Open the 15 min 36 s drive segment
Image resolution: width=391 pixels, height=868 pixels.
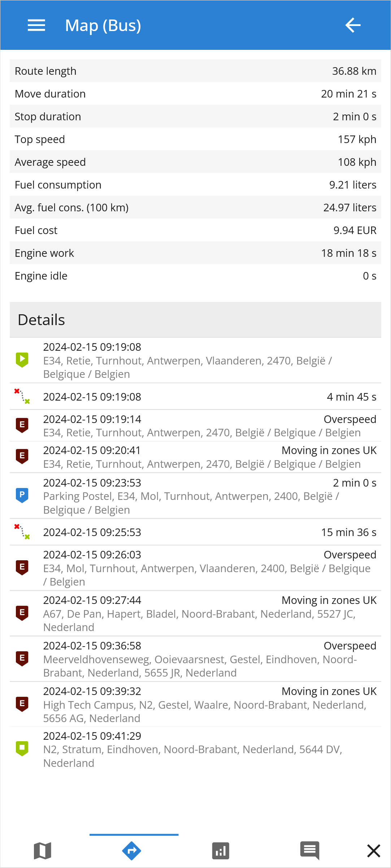coord(195,532)
